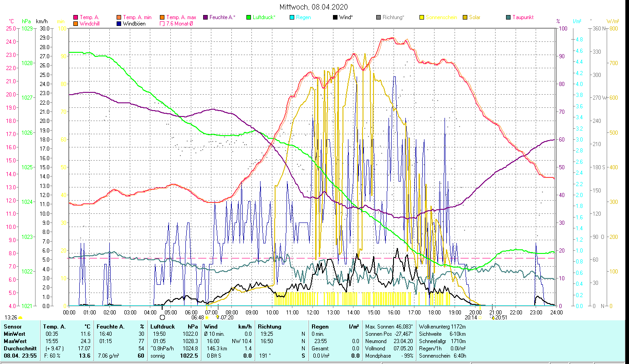The width and height of the screenshot is (629, 364).
Task: Click the Windböen legend label
Action: [x=134, y=24]
